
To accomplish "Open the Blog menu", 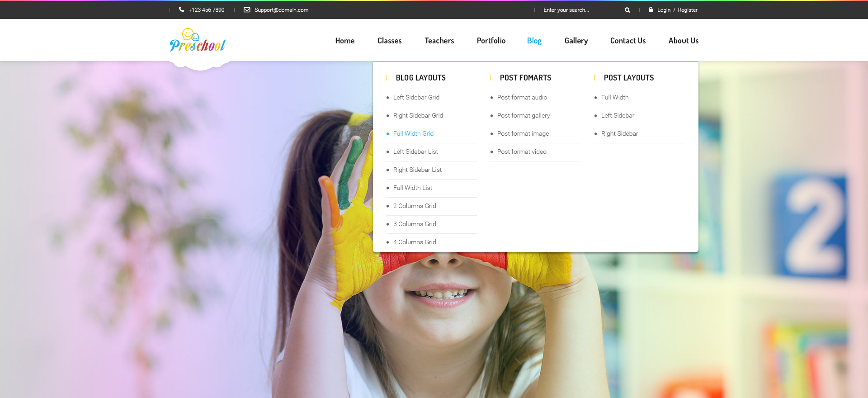I will (x=534, y=41).
